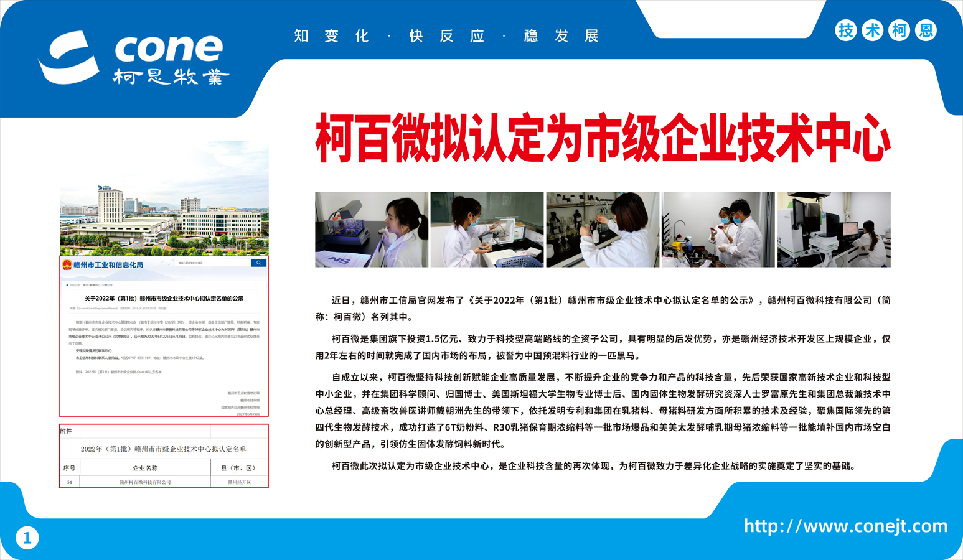This screenshot has width=963, height=560.
Task: Click the table cell 54
Action: click(x=69, y=482)
